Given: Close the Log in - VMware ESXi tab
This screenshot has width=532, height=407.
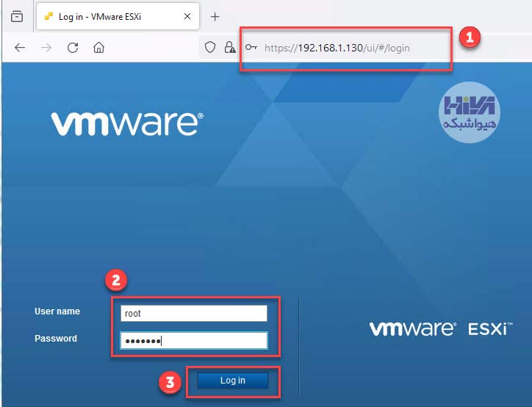Looking at the screenshot, I should (187, 16).
